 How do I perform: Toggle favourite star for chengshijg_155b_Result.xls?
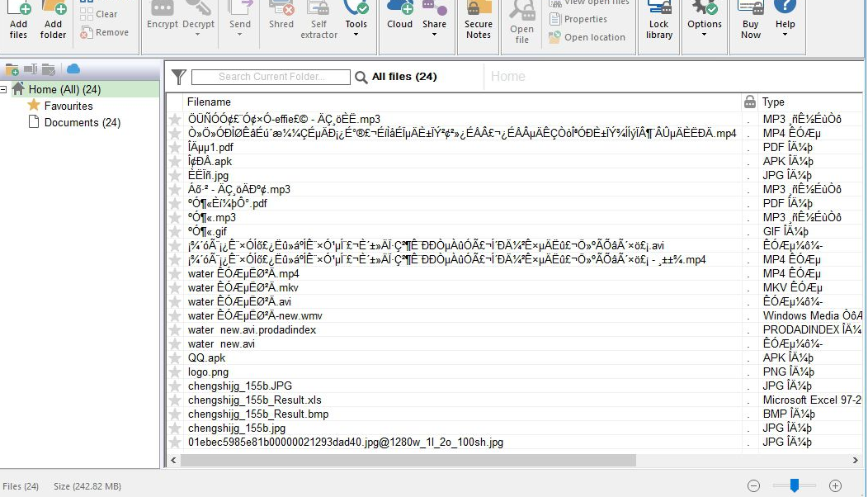[175, 400]
